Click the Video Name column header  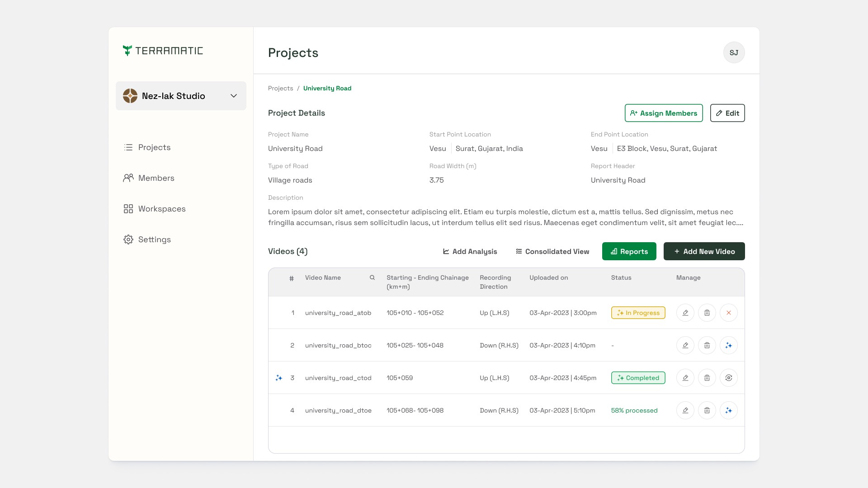323,277
